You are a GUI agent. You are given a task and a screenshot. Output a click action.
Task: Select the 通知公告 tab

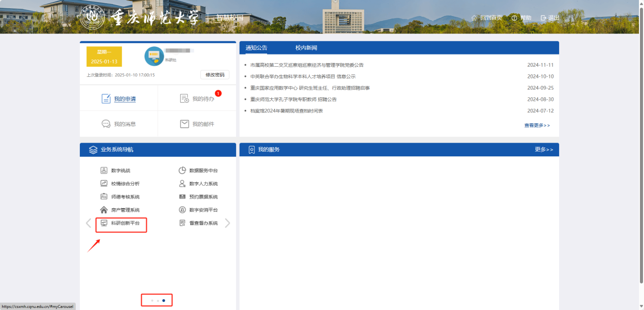(256, 48)
